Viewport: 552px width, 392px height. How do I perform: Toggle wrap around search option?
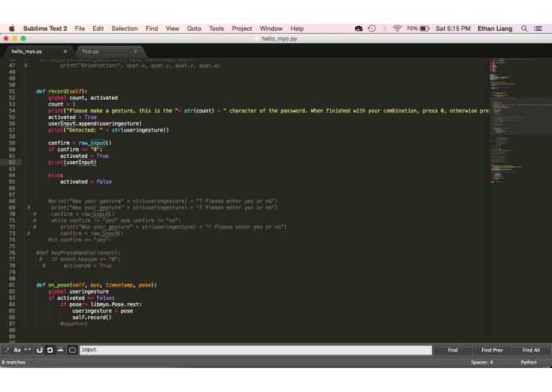point(50,350)
